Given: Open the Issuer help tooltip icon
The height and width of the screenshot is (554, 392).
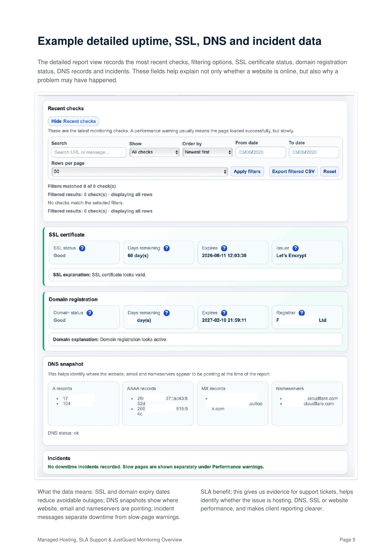Looking at the screenshot, I should 296,248.
